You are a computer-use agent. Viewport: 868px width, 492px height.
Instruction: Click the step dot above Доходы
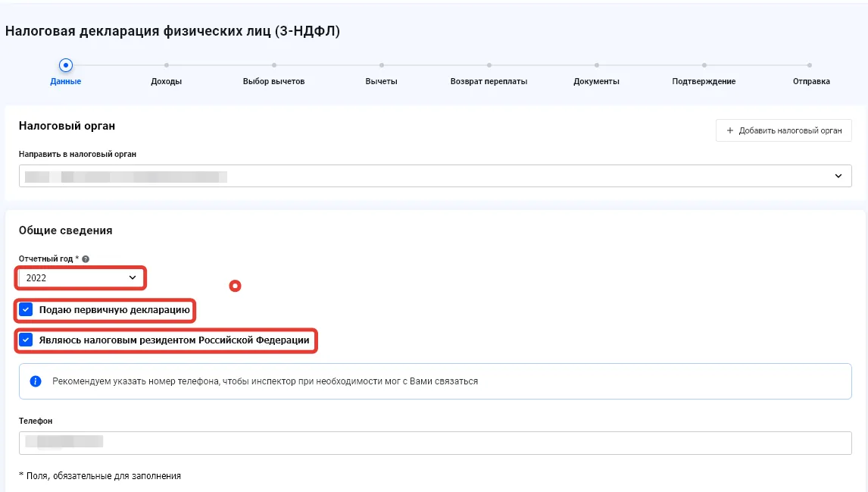pyautogui.click(x=167, y=65)
